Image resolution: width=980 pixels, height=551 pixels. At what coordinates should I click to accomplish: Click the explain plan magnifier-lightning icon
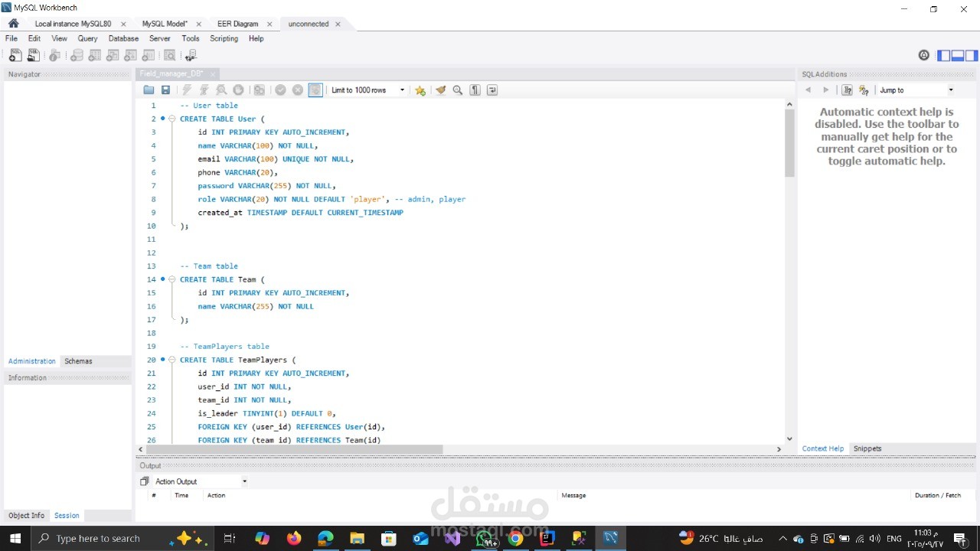click(x=221, y=90)
